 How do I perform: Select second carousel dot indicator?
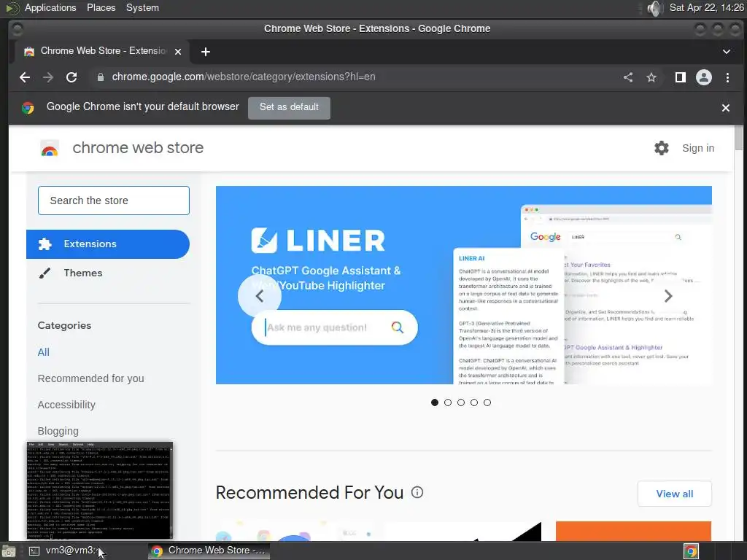(x=448, y=402)
